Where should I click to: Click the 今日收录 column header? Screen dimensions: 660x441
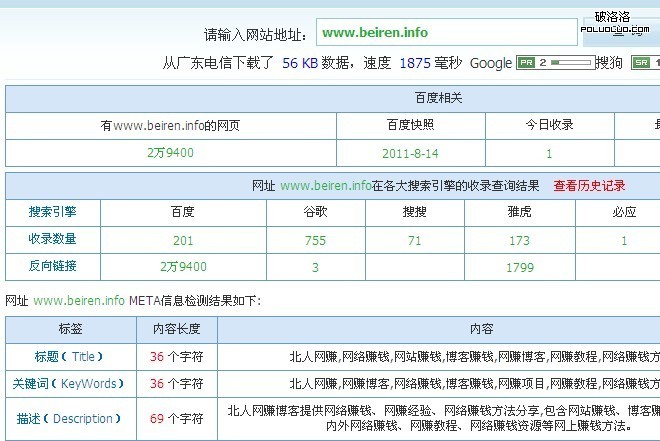pyautogui.click(x=549, y=125)
